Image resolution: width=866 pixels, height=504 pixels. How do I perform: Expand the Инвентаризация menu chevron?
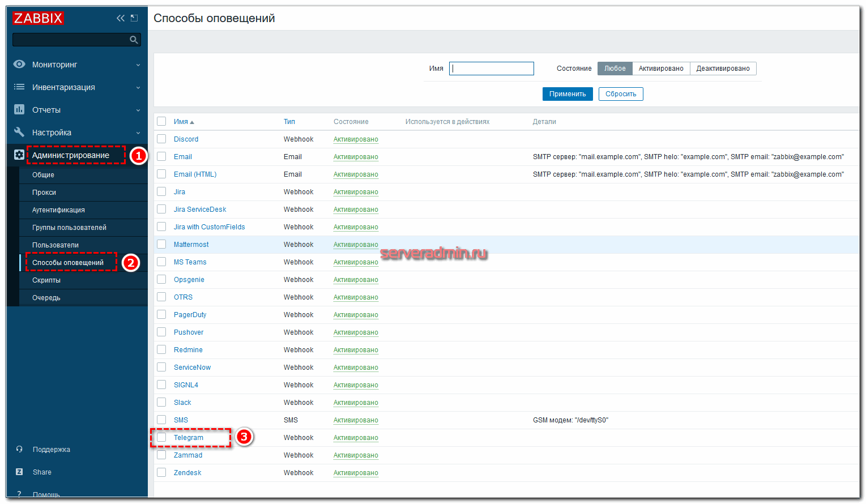click(x=138, y=88)
